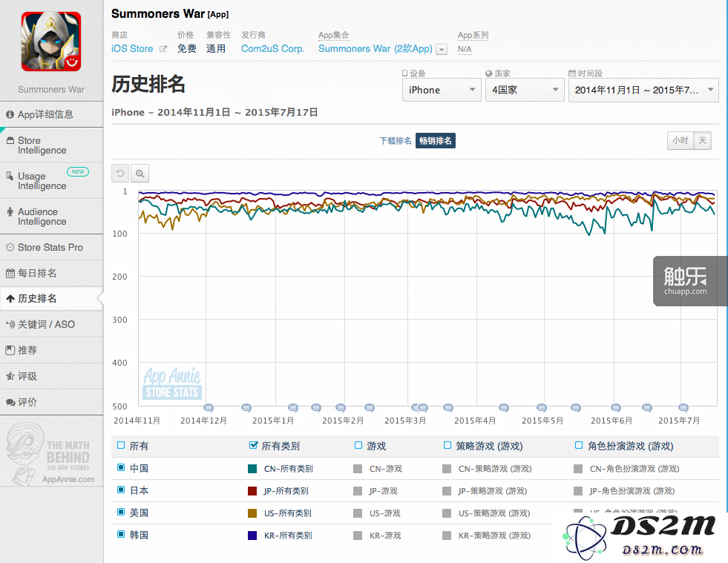Click CN-所有类别 teal color swatch
The image size is (728, 563).
pyautogui.click(x=252, y=469)
